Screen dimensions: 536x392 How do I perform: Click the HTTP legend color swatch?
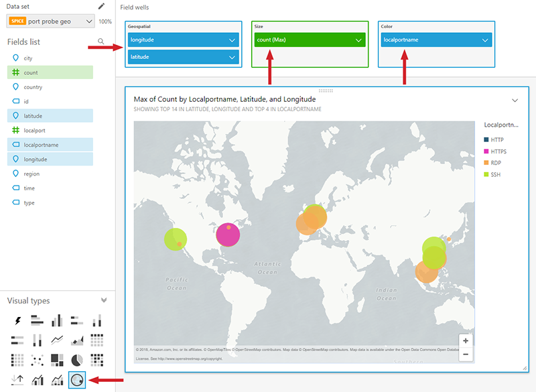point(486,139)
